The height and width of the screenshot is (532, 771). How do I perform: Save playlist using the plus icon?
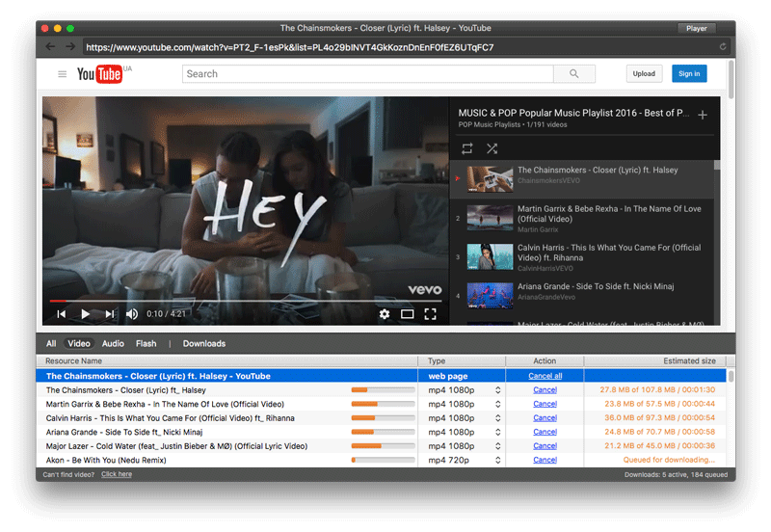[703, 115]
